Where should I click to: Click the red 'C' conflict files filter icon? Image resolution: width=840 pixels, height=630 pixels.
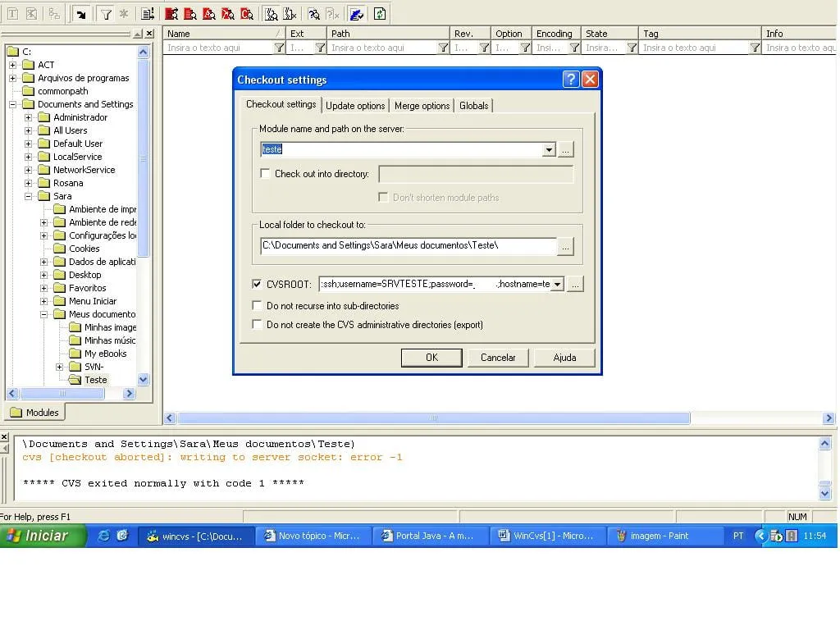(246, 14)
